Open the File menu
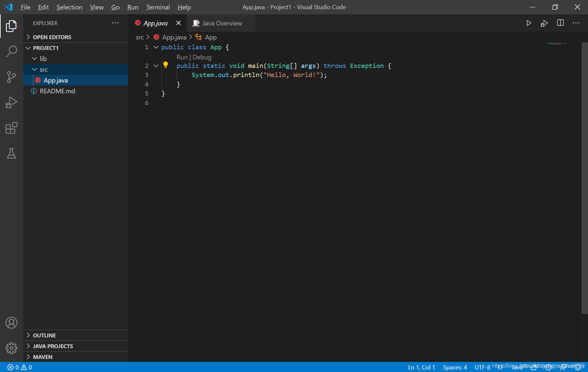This screenshot has height=372, width=588. [25, 7]
